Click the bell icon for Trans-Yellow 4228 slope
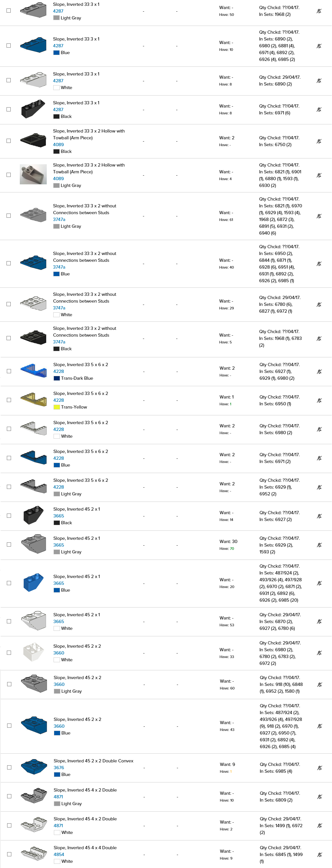Image resolution: width=332 pixels, height=868 pixels. click(319, 400)
